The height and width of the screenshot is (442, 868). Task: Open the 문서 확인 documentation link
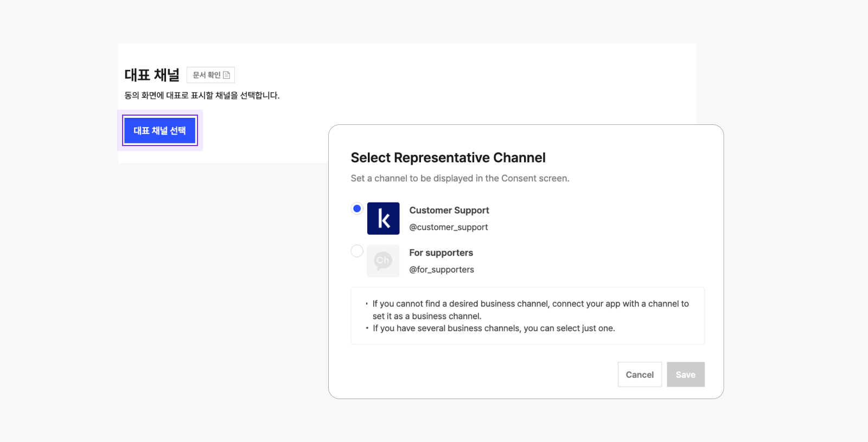click(x=207, y=75)
